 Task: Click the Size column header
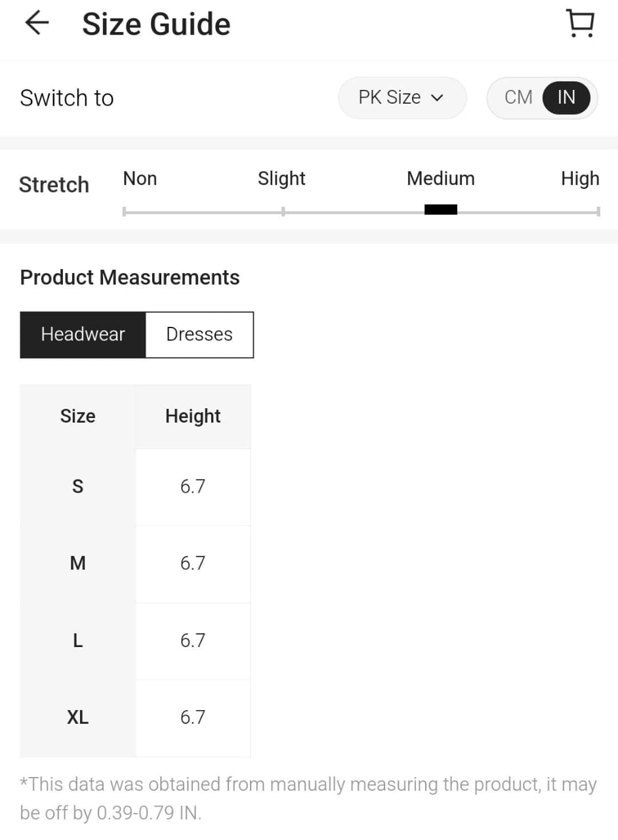coord(77,416)
